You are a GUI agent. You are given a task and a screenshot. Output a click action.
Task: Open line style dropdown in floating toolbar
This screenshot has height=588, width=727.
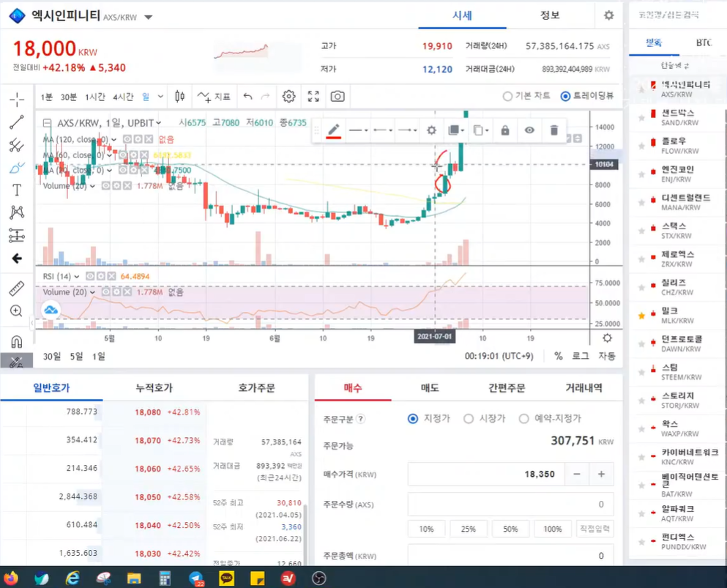359,130
